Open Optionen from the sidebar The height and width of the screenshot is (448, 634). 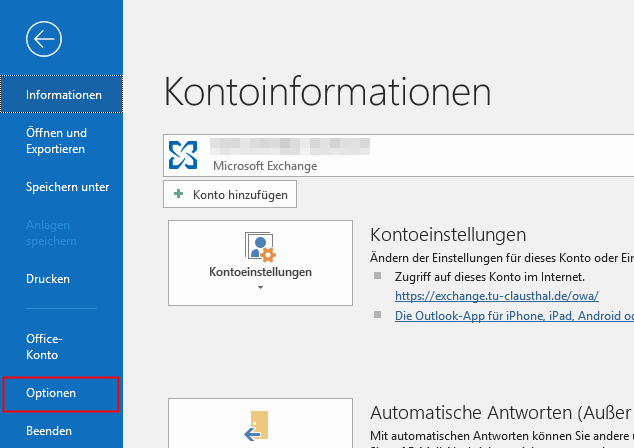[x=51, y=394]
